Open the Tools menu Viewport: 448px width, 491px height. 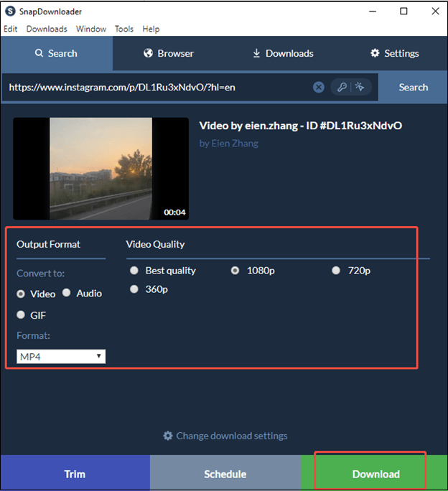tap(124, 29)
